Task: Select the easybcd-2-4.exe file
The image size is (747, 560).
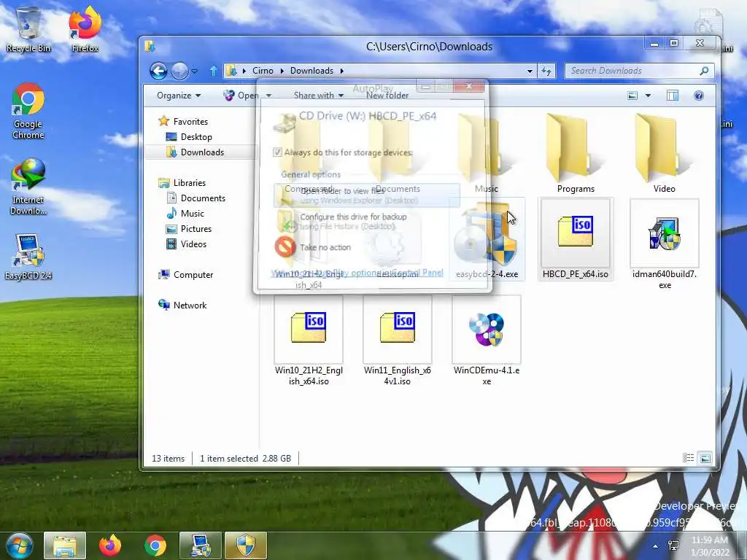Action: click(487, 239)
